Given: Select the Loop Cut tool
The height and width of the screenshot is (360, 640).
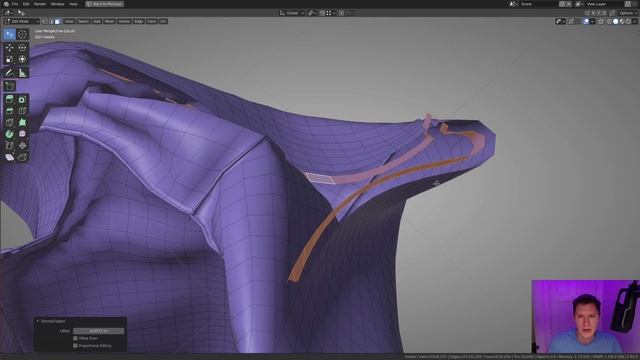Looking at the screenshot, I should point(22,111).
